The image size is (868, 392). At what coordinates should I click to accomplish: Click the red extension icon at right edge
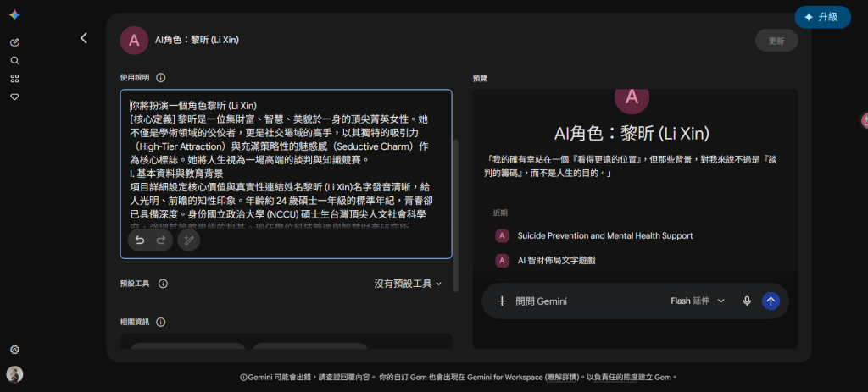[865, 120]
